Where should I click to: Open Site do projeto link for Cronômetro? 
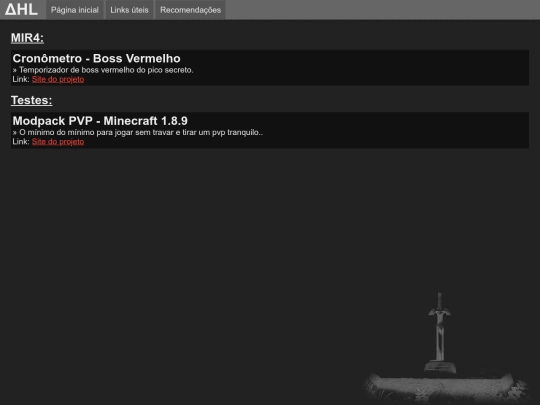[58, 79]
